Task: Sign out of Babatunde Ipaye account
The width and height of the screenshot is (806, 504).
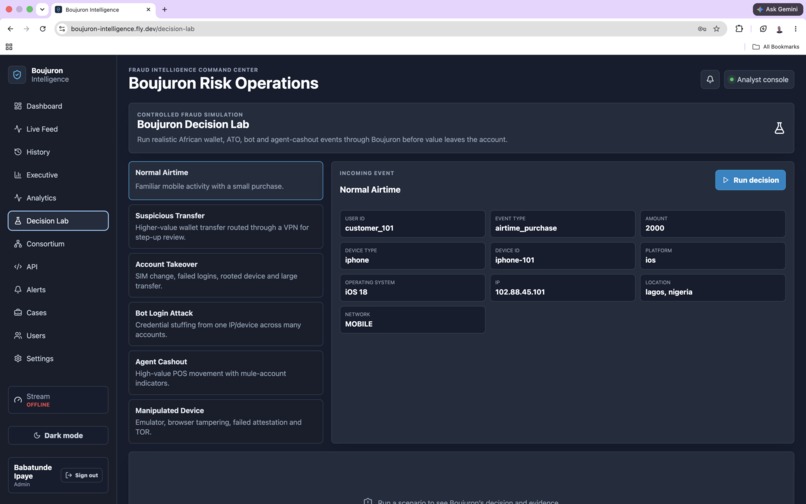Action: click(x=82, y=475)
